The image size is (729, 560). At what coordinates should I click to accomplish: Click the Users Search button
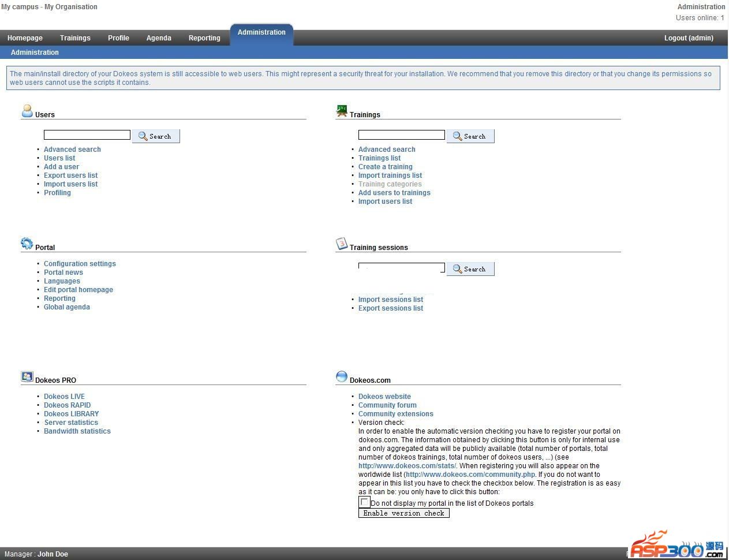click(156, 136)
